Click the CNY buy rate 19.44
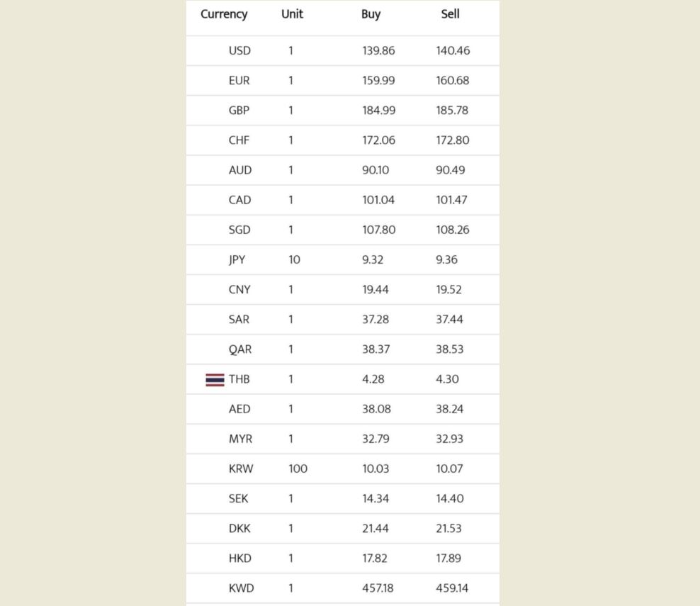This screenshot has width=700, height=606. pyautogui.click(x=375, y=289)
